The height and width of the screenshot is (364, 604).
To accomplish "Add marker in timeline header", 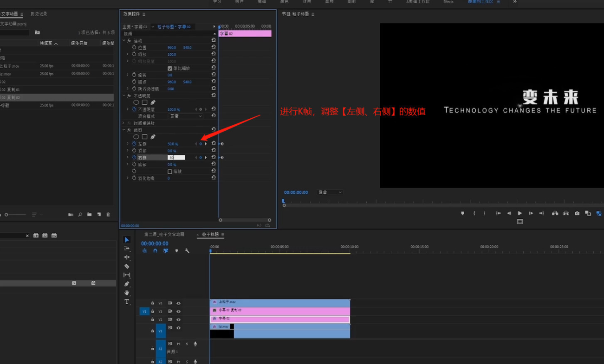I will click(176, 251).
